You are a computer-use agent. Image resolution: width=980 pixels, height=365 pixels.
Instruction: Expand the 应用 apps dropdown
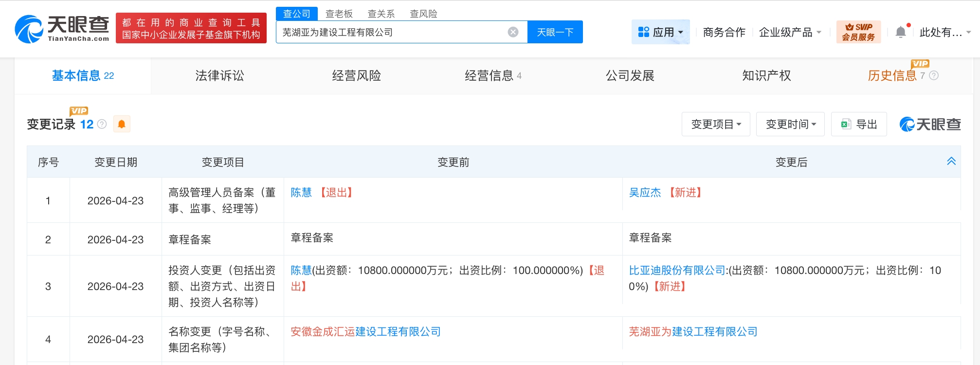pyautogui.click(x=660, y=32)
